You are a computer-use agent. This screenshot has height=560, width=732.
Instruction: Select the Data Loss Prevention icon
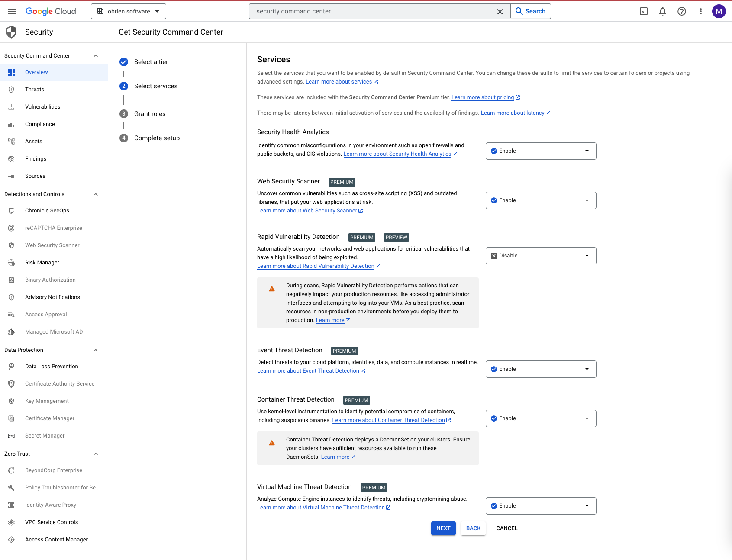tap(11, 366)
